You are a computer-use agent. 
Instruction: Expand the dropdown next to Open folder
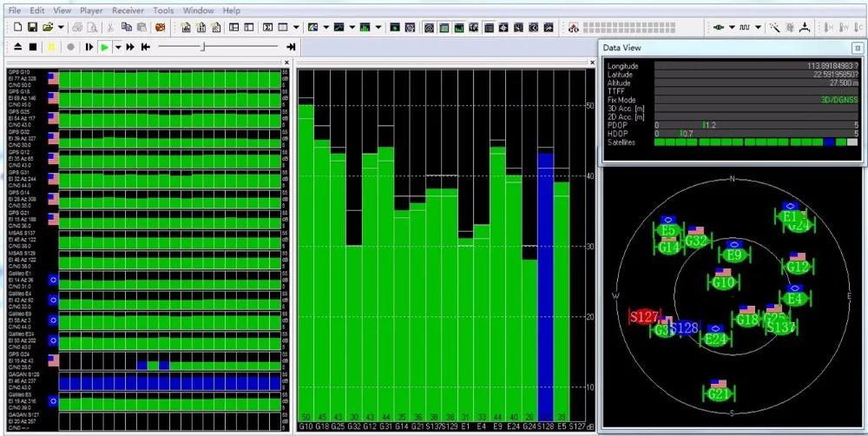pyautogui.click(x=61, y=27)
